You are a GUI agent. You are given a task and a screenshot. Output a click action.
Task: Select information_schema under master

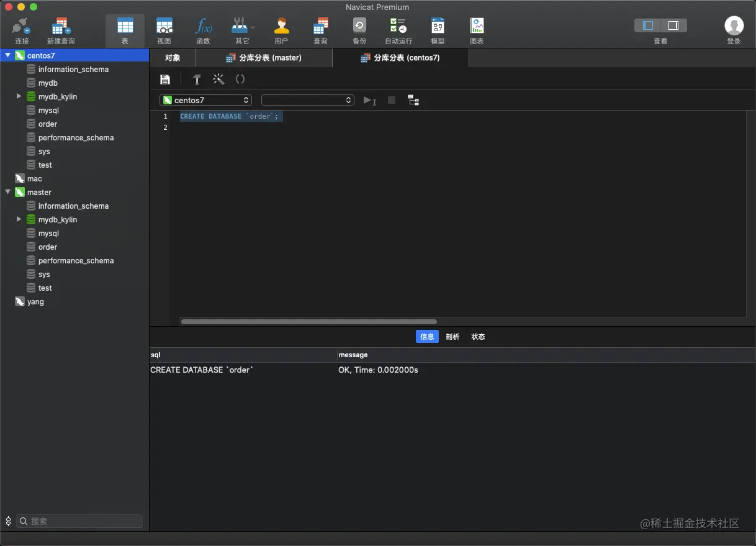click(74, 206)
